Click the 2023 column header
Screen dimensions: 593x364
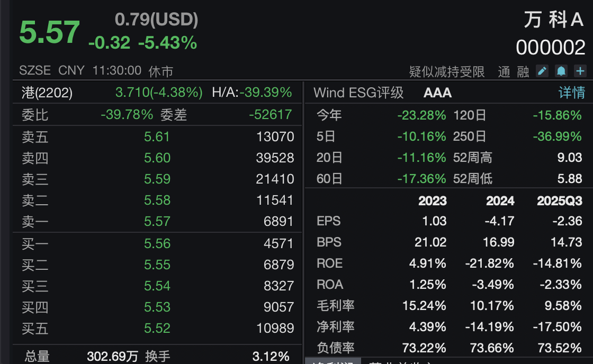tap(432, 201)
